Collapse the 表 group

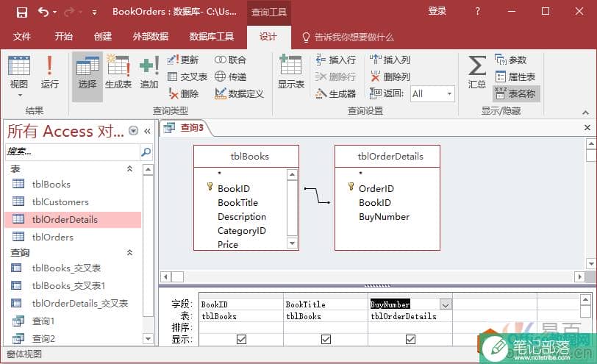pyautogui.click(x=129, y=168)
